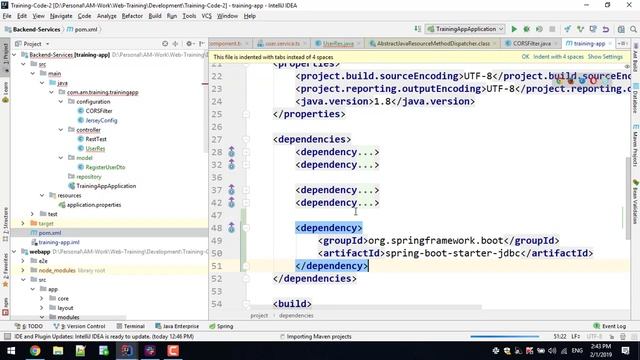Run with coverage icon in toolbar

point(539,29)
